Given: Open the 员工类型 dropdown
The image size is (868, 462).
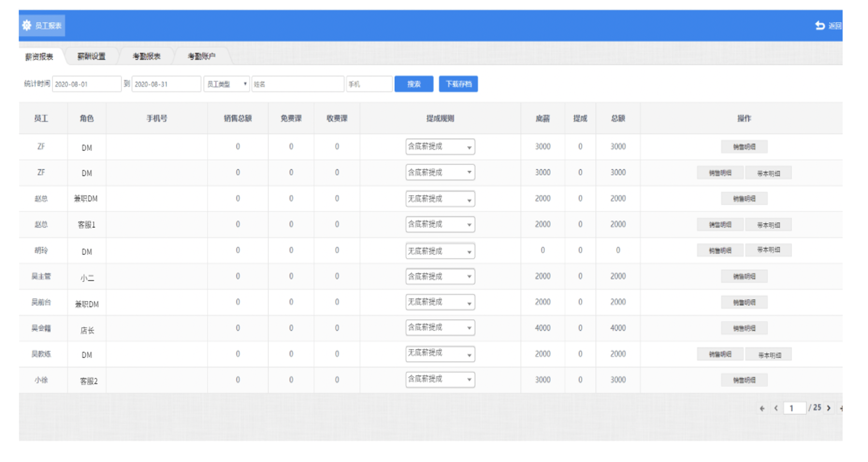Looking at the screenshot, I should click(x=227, y=84).
